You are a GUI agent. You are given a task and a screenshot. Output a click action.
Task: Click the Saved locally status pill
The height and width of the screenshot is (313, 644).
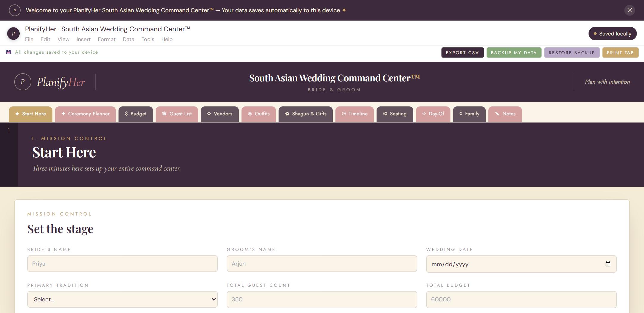coord(612,33)
